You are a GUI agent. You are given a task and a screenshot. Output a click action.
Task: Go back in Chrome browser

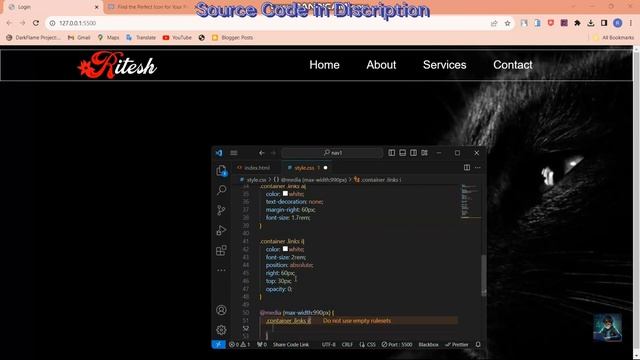coord(9,23)
